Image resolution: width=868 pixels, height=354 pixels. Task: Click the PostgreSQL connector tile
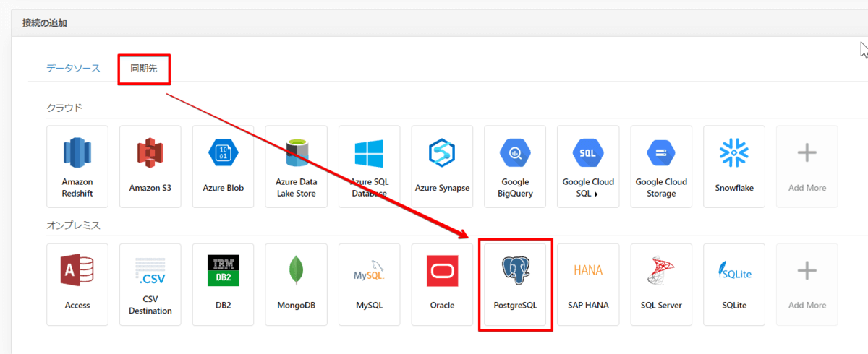point(515,285)
